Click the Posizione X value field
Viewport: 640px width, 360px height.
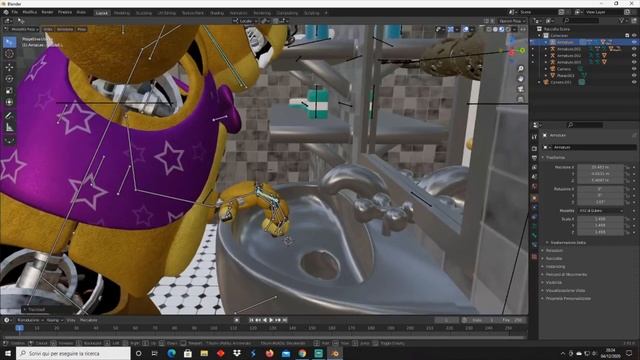click(x=600, y=167)
